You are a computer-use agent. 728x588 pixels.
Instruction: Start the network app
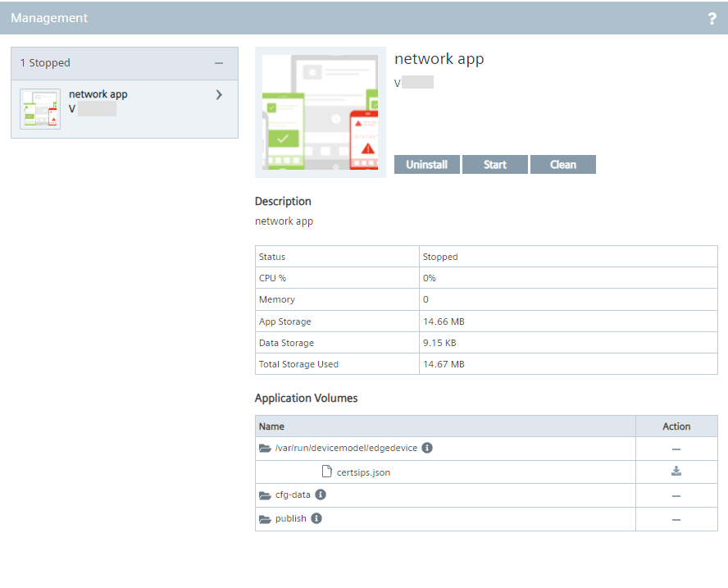494,165
